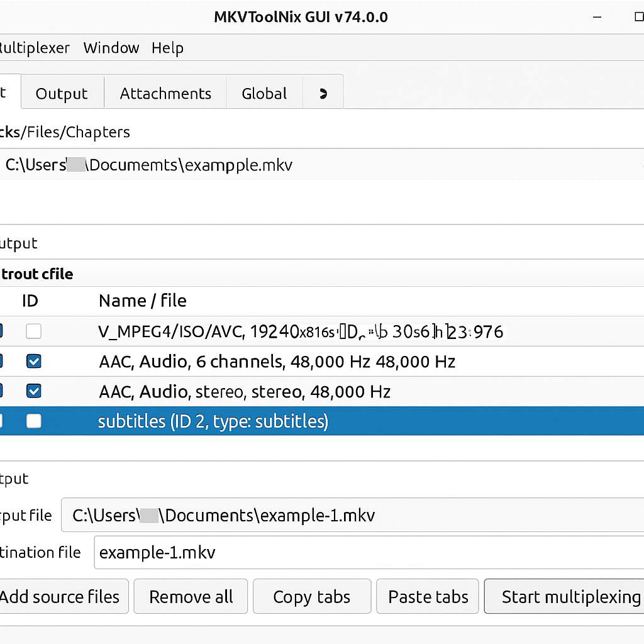The image size is (644, 644).
Task: Open the Window menu
Action: [x=111, y=48]
